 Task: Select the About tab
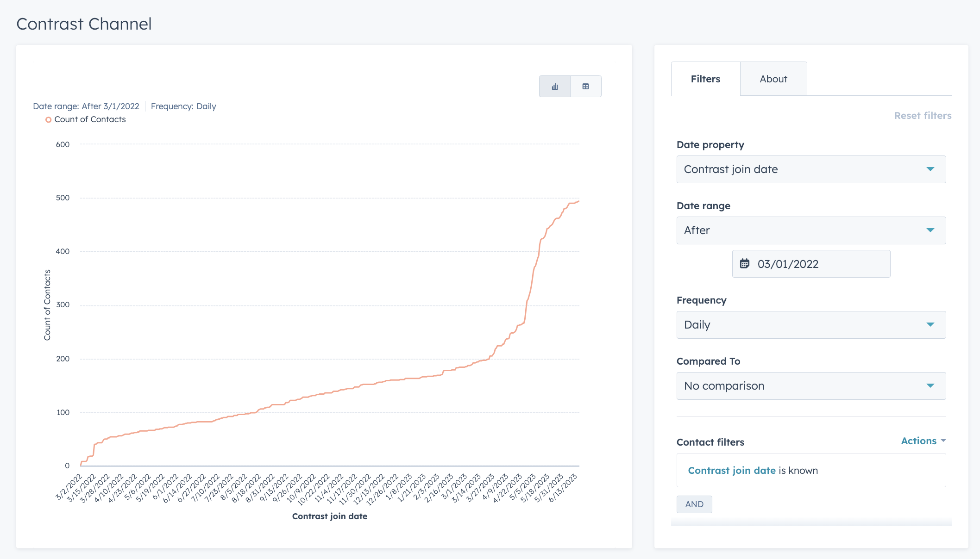click(x=773, y=79)
